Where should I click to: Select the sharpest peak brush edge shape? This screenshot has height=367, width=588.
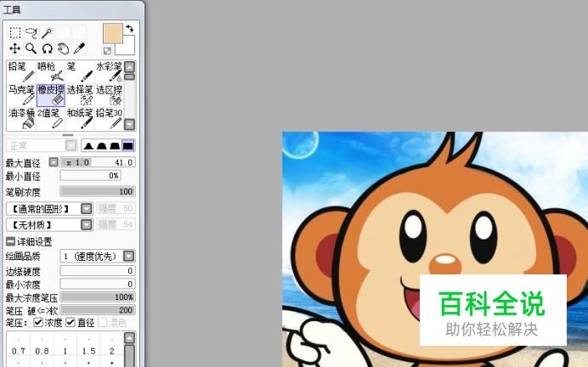[88, 145]
